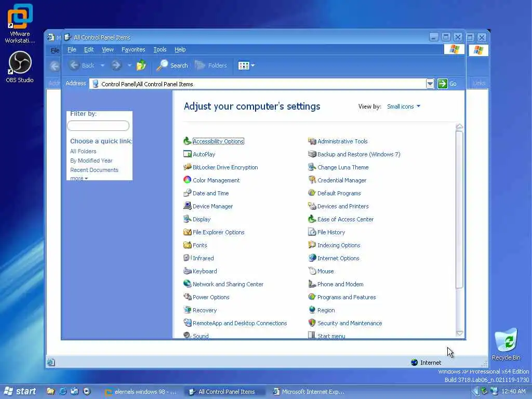Click the Internet Options link text
Viewport: 532px width, 399px height.
click(x=338, y=258)
